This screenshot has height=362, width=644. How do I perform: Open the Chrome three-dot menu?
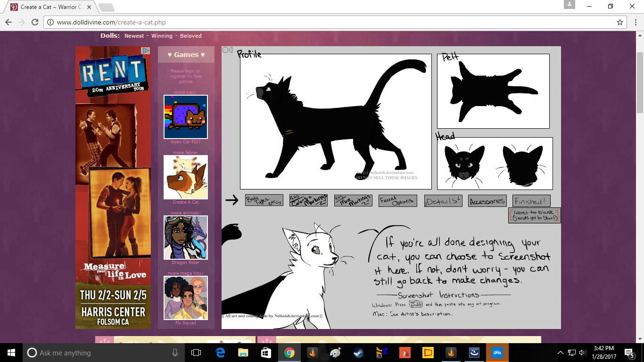pos(634,22)
